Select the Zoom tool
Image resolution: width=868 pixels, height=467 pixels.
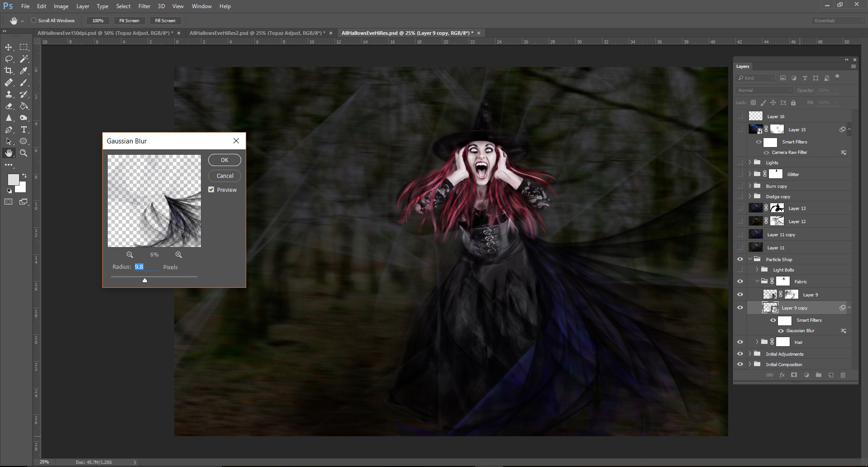coord(24,153)
